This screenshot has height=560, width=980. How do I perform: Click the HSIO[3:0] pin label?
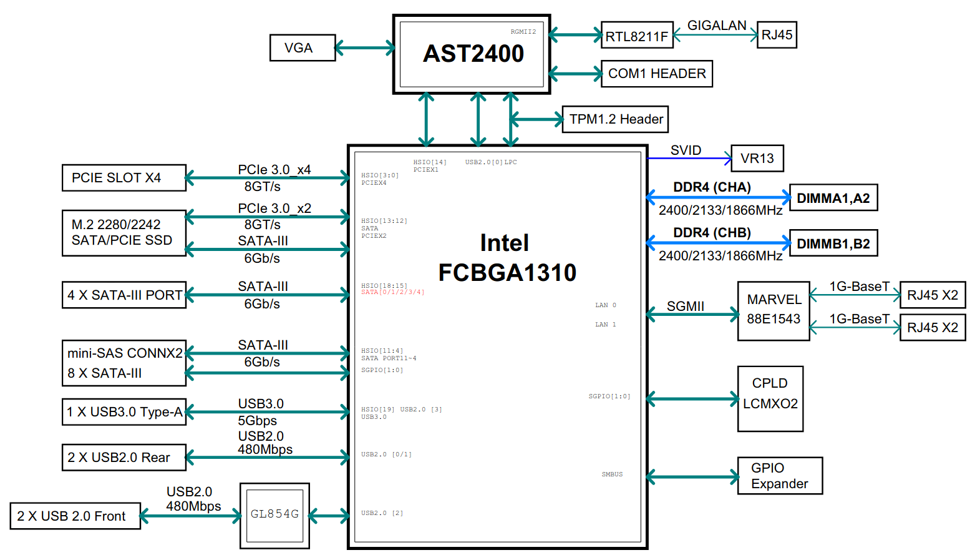point(379,175)
